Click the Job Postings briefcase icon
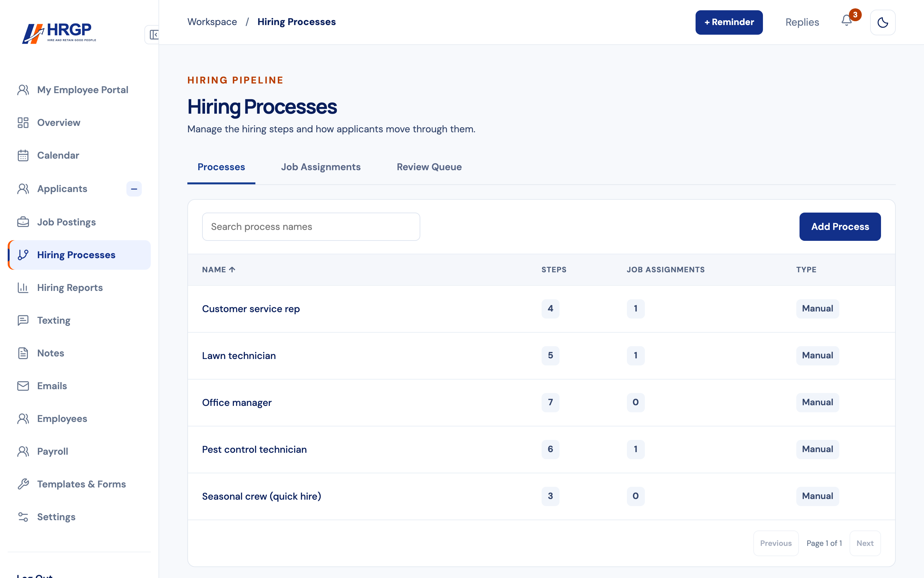Viewport: 924px width, 578px height. tap(23, 222)
